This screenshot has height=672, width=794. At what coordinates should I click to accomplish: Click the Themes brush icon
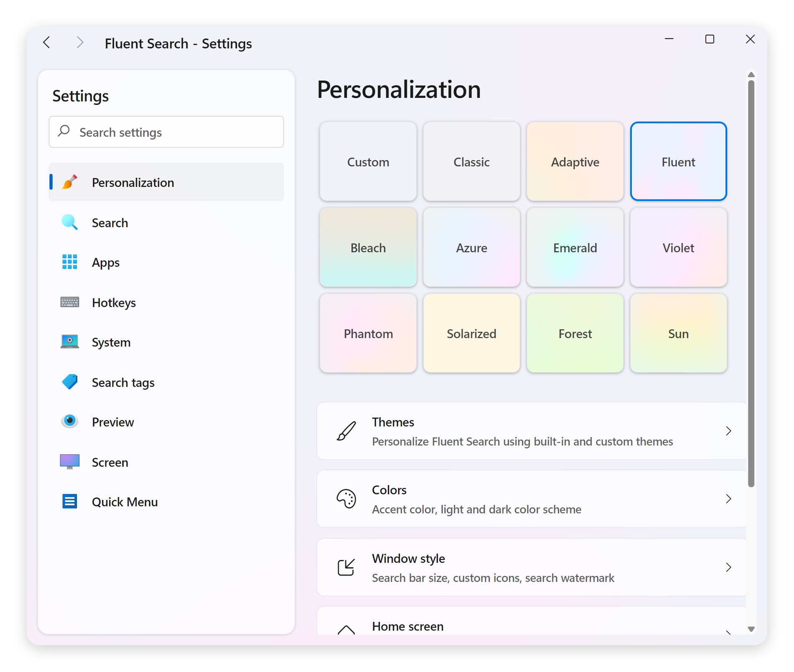[x=346, y=431]
